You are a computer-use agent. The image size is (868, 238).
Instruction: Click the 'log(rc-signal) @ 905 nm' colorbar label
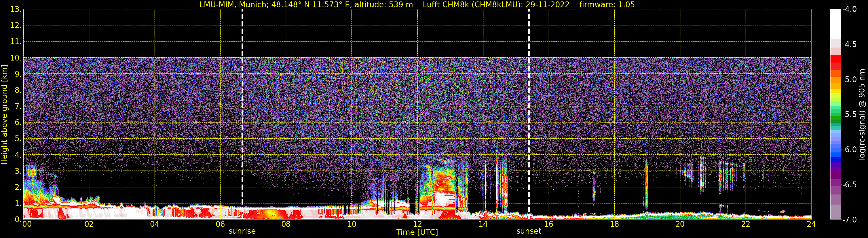[x=862, y=114]
